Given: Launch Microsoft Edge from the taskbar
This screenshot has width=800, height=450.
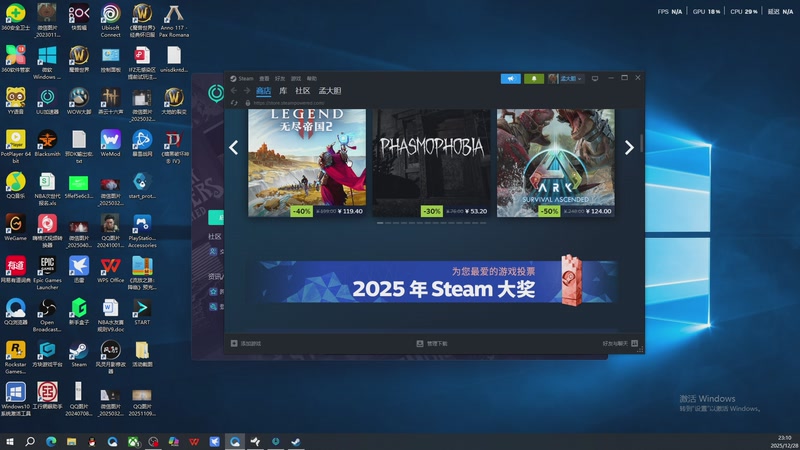Looking at the screenshot, I should pyautogui.click(x=51, y=441).
